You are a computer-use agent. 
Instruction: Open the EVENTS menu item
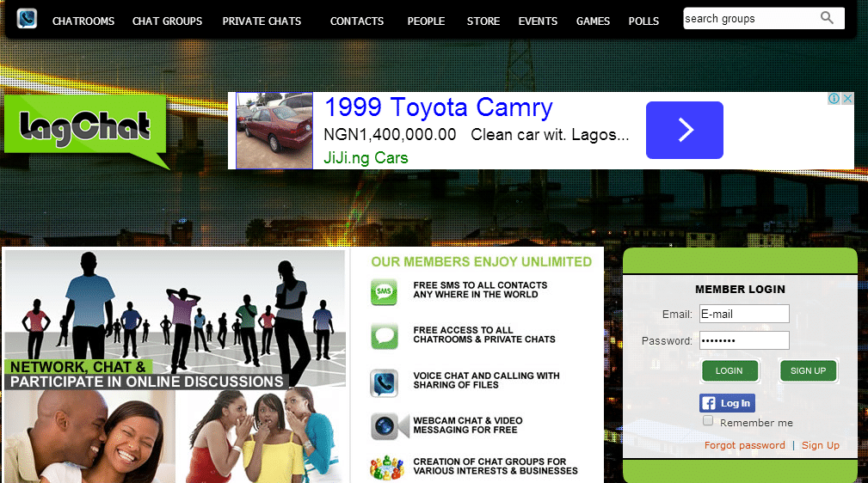[538, 21]
